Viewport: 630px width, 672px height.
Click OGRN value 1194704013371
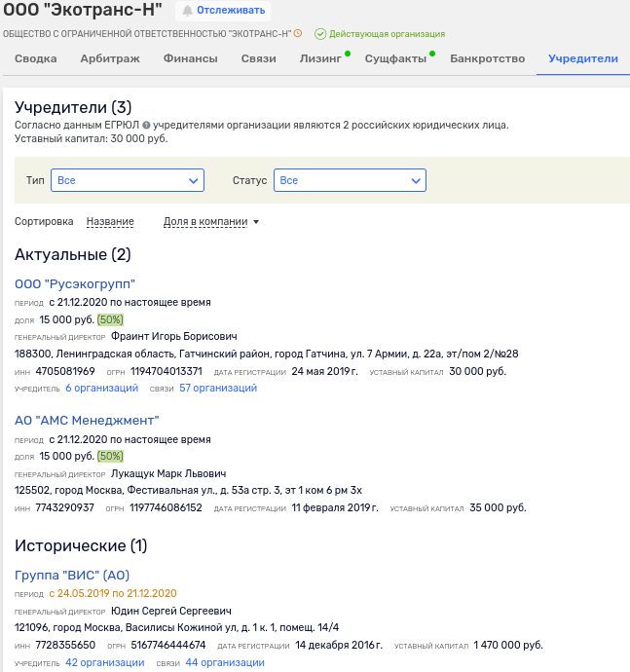click(x=167, y=371)
